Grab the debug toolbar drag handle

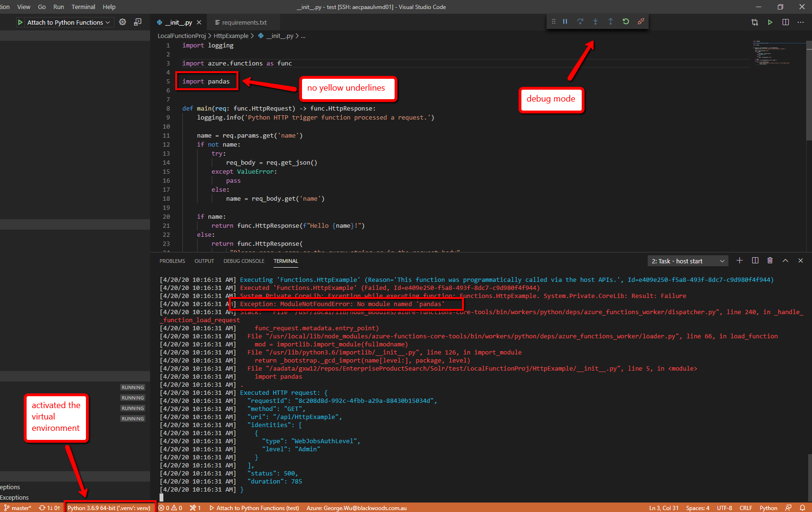pos(553,21)
